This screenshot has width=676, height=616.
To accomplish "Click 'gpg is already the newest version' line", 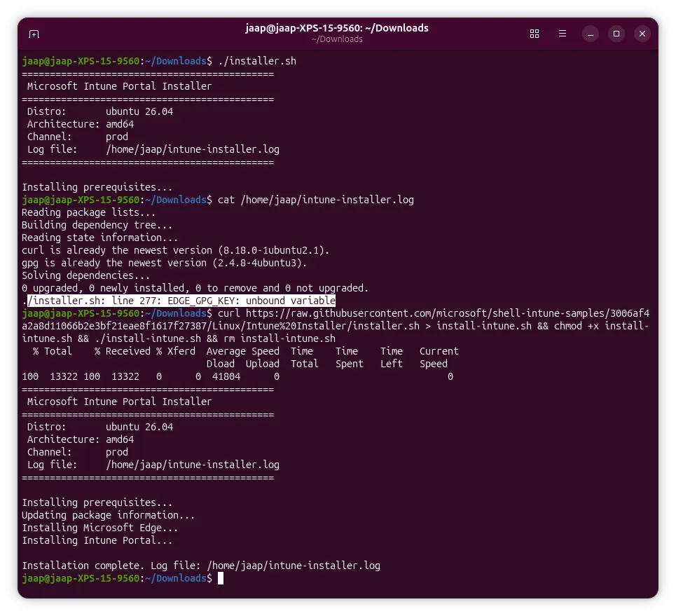I will [164, 263].
